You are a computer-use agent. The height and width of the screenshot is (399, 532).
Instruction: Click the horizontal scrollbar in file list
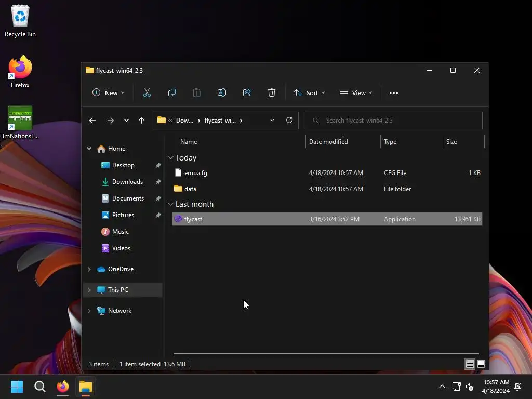coord(326,353)
